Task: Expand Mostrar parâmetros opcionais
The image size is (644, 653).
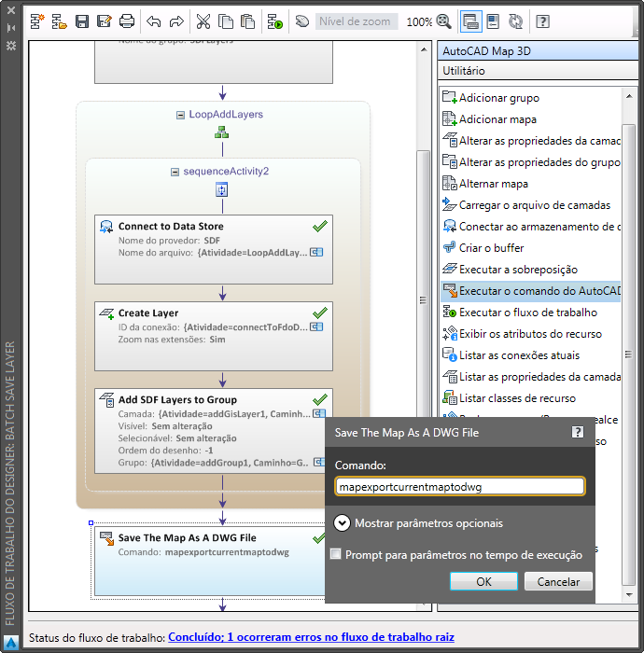Action: point(342,523)
